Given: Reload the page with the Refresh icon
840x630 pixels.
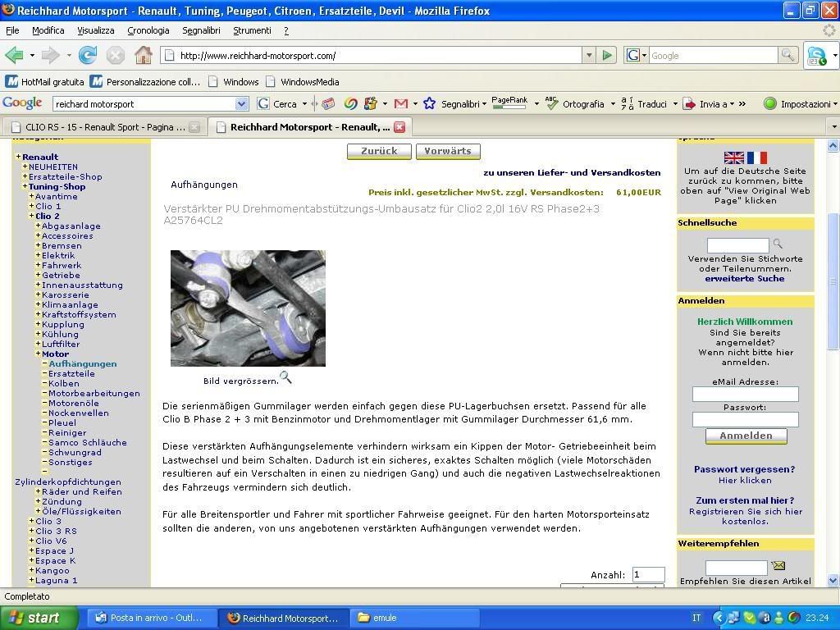Looking at the screenshot, I should [x=87, y=55].
